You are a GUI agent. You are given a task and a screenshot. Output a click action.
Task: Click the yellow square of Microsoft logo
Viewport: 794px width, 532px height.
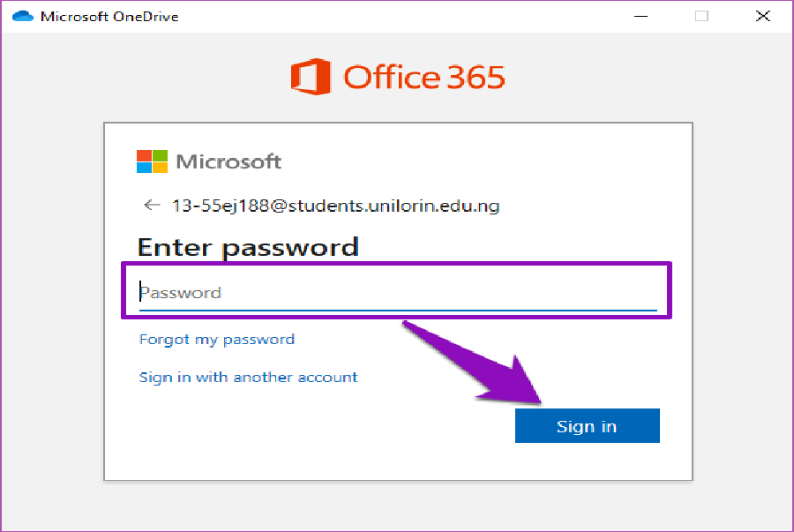point(160,168)
